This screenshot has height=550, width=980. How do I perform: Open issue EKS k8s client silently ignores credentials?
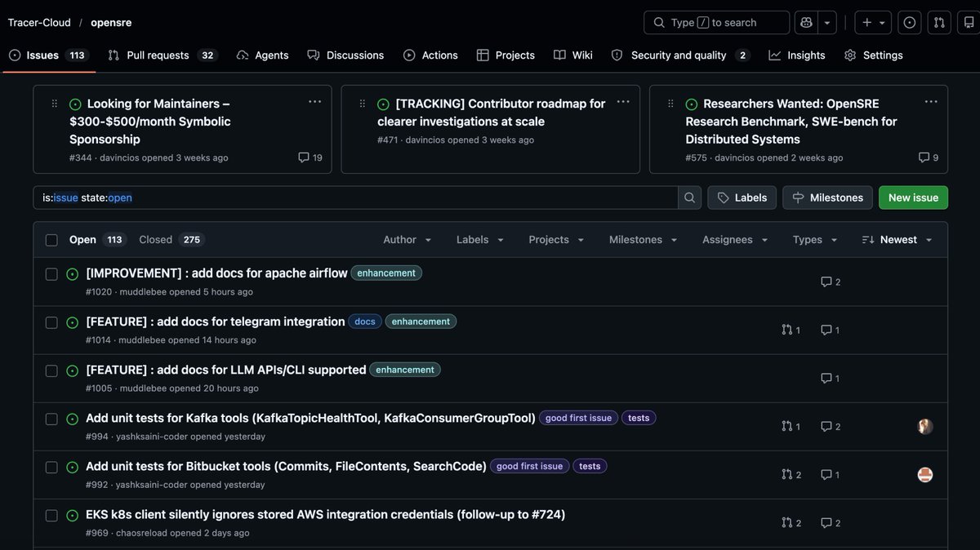tap(326, 514)
